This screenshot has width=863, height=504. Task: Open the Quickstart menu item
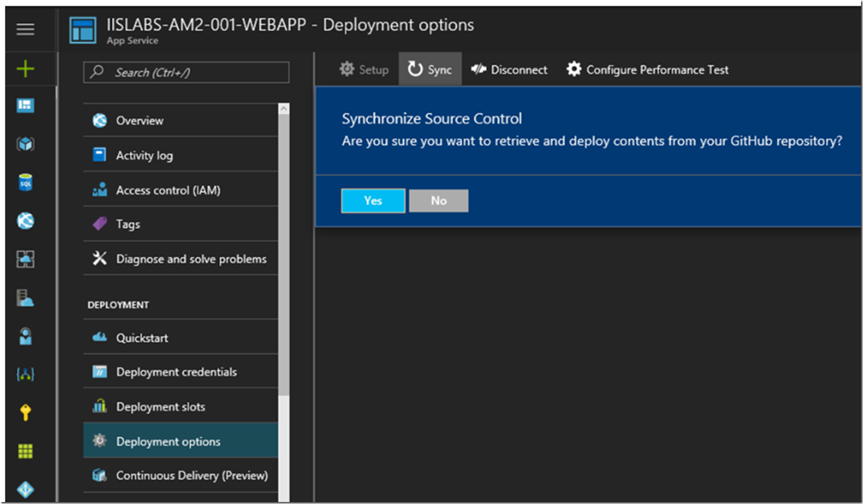pyautogui.click(x=180, y=338)
